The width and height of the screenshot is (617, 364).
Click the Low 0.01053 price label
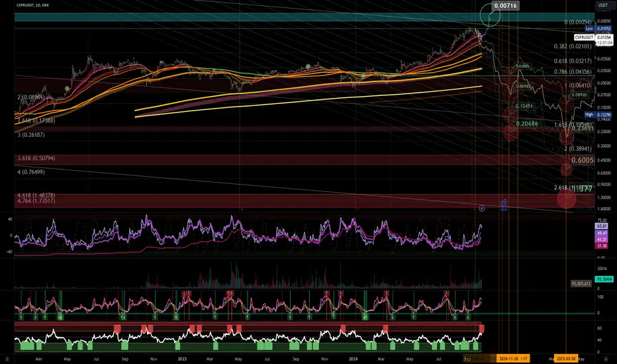(x=598, y=28)
